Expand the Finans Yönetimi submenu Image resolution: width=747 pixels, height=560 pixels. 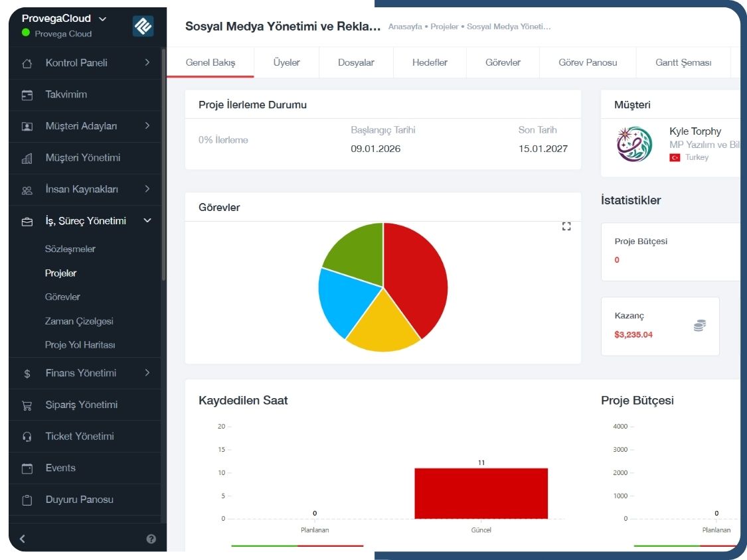pos(147,373)
